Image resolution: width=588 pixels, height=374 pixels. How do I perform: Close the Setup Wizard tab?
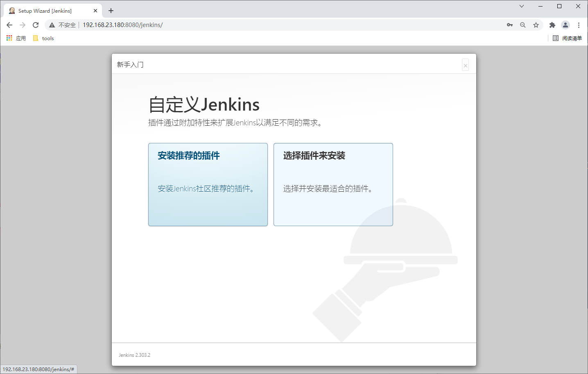coord(95,11)
